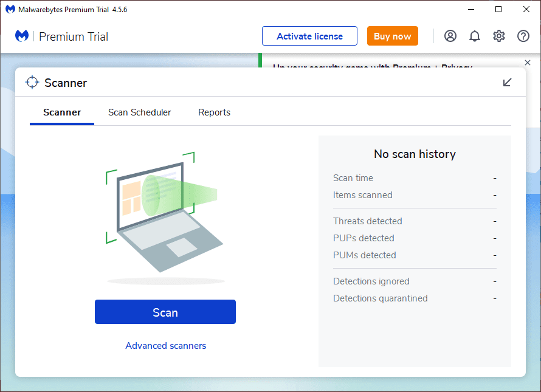Open the account profile icon
541x392 pixels.
450,36
